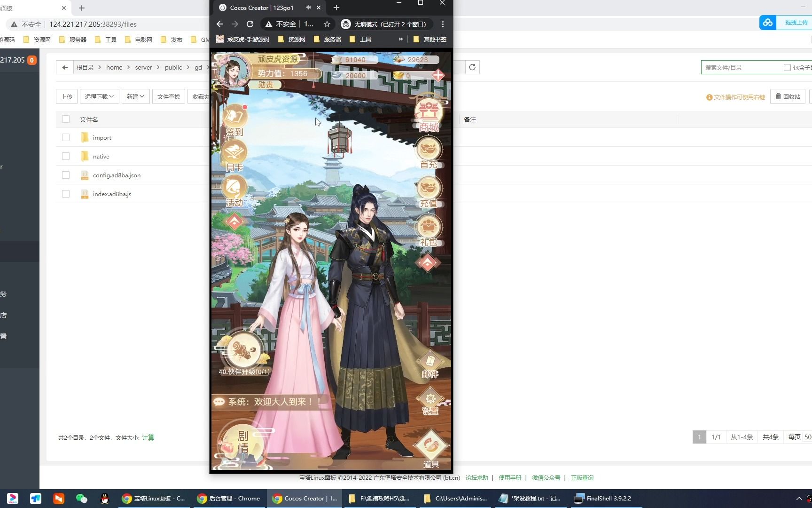Viewport: 812px width, 508px height.
Task: Open the 道具 items icon
Action: click(x=431, y=449)
